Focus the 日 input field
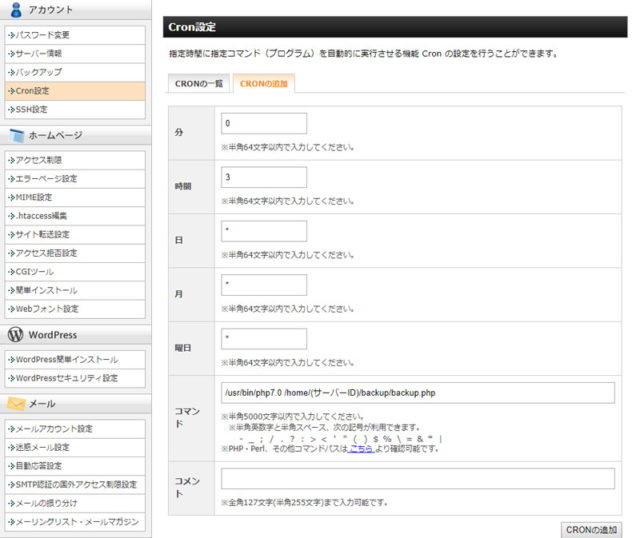This screenshot has height=538, width=640. point(264,231)
